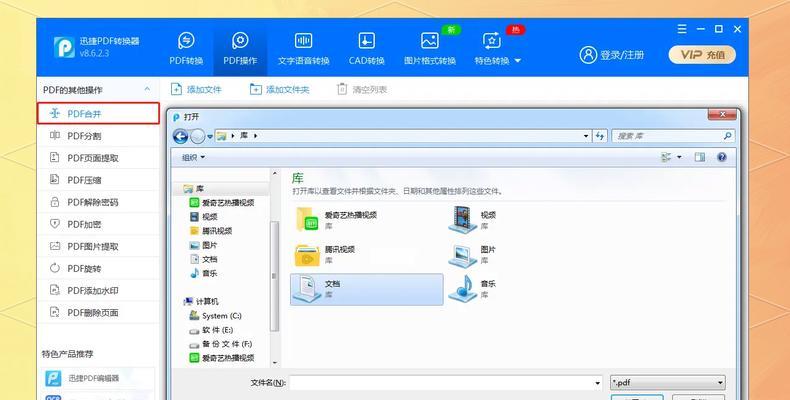Expand the address bar history dropdown
Image resolution: width=790 pixels, height=400 pixels.
point(586,136)
